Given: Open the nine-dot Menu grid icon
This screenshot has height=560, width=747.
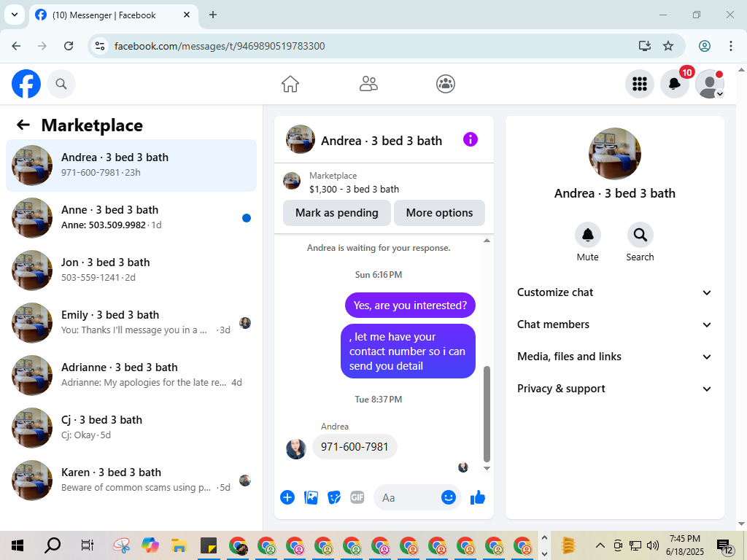Looking at the screenshot, I should tap(639, 84).
